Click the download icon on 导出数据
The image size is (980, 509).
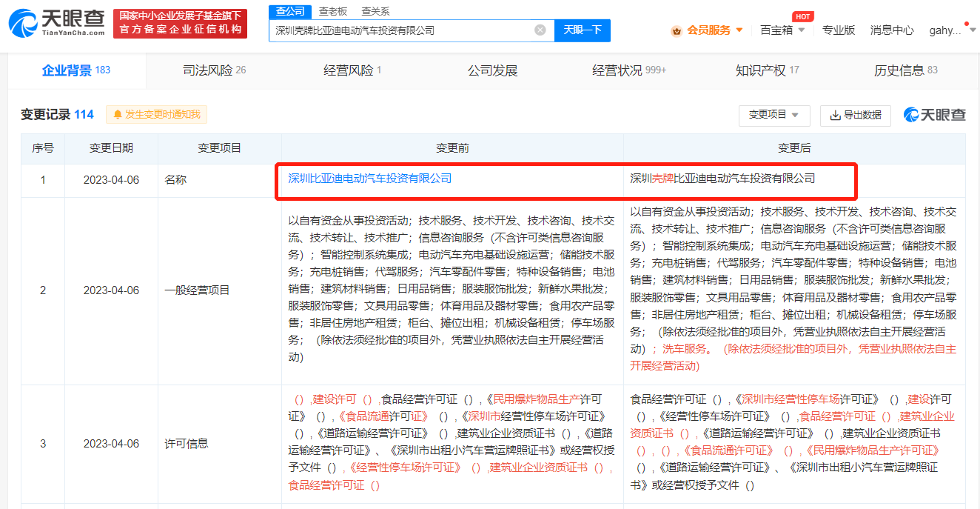pos(835,115)
